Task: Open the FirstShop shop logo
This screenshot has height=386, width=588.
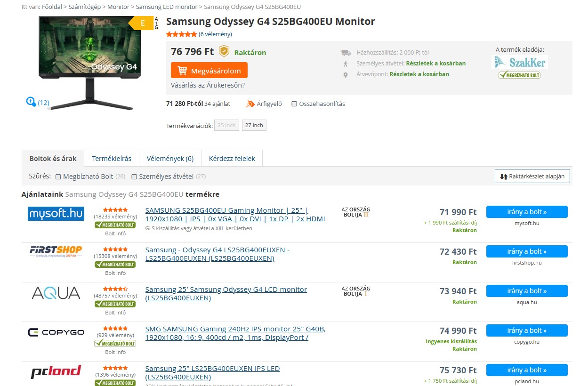Action: tap(56, 251)
